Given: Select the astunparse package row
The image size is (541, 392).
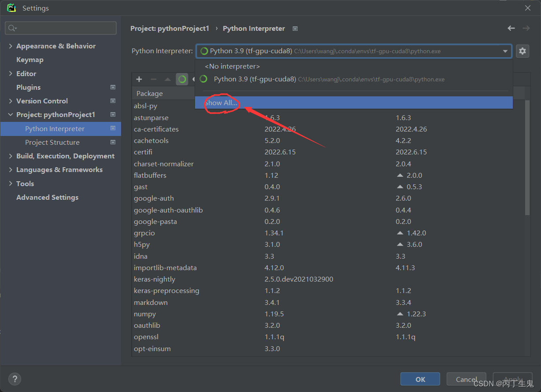Looking at the screenshot, I should point(328,117).
